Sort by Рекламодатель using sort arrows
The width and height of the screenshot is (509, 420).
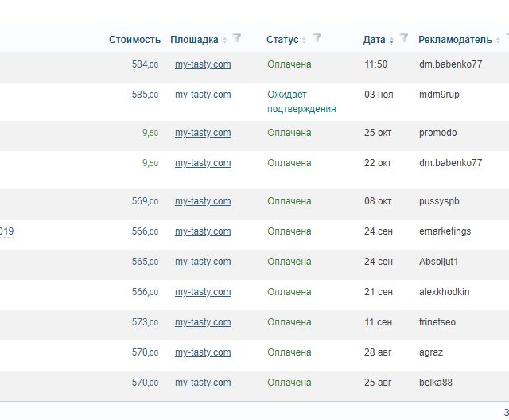pos(499,40)
